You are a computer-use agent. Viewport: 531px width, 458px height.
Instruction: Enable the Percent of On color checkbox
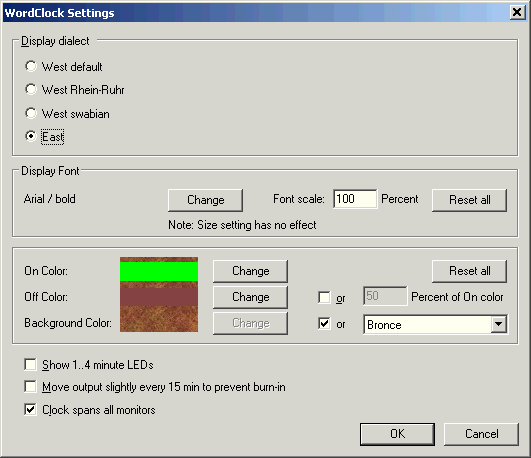point(324,297)
